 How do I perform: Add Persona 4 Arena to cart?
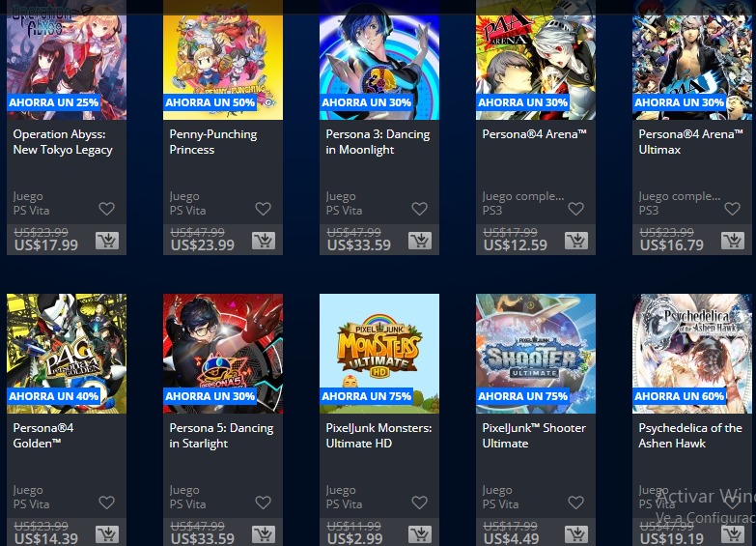pos(576,240)
